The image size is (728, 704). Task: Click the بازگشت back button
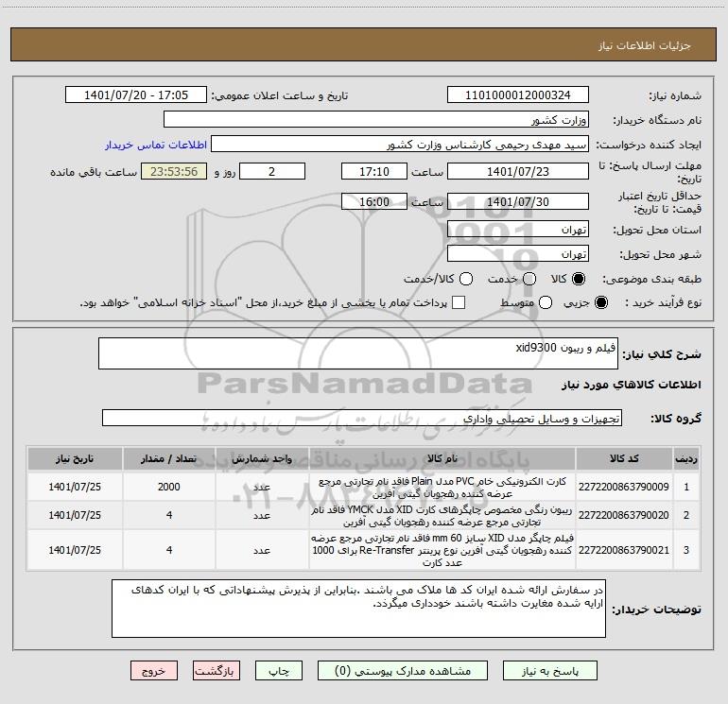click(217, 671)
